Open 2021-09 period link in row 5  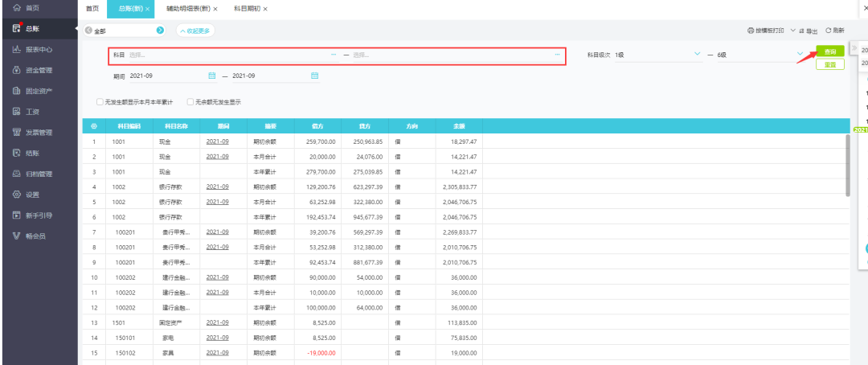coord(218,202)
